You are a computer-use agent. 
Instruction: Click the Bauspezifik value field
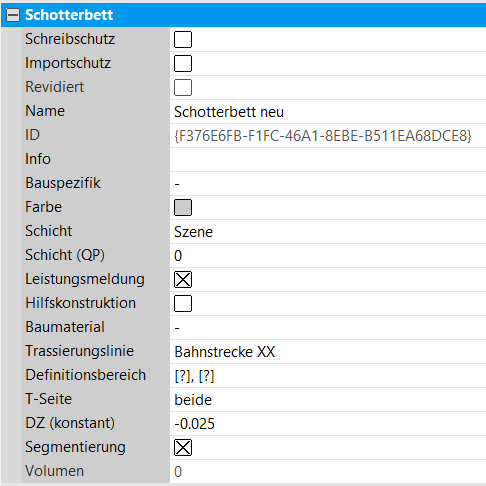[x=328, y=183]
